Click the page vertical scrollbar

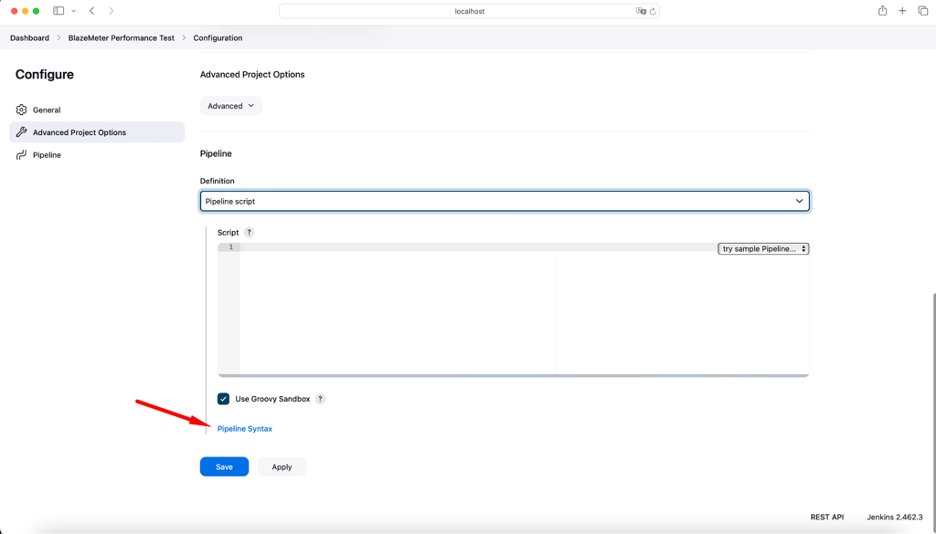pos(932,412)
